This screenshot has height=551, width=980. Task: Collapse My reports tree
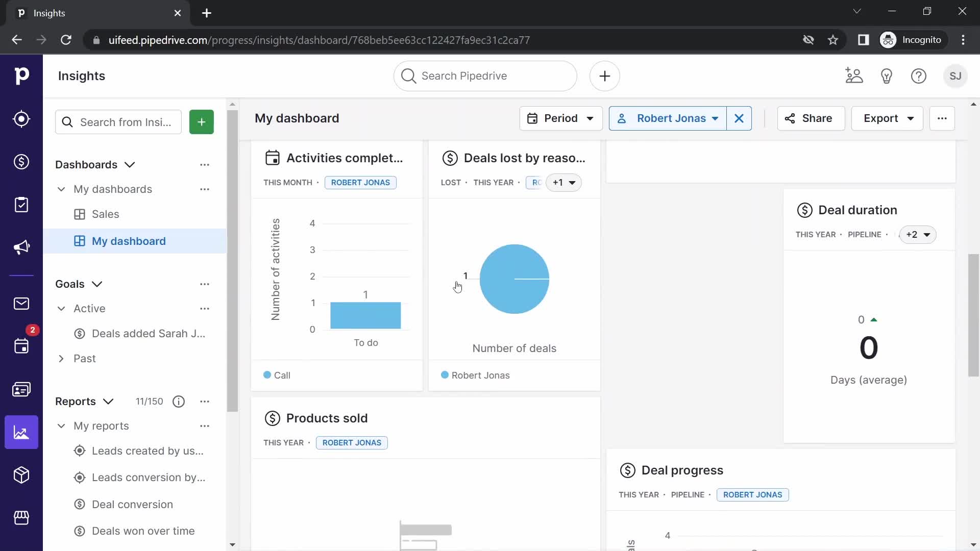pyautogui.click(x=61, y=426)
